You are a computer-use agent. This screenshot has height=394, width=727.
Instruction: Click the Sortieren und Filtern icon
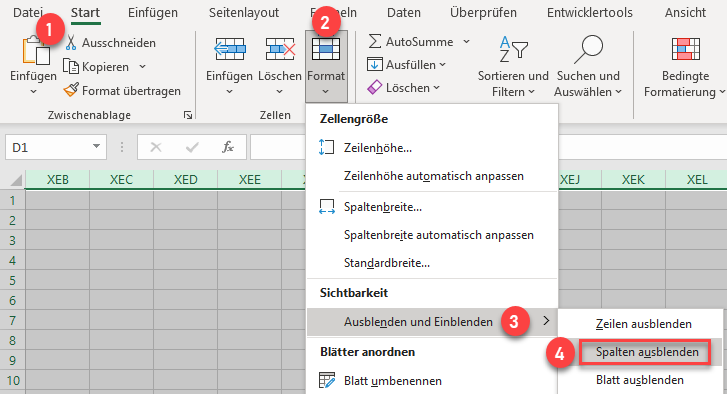coord(513,49)
